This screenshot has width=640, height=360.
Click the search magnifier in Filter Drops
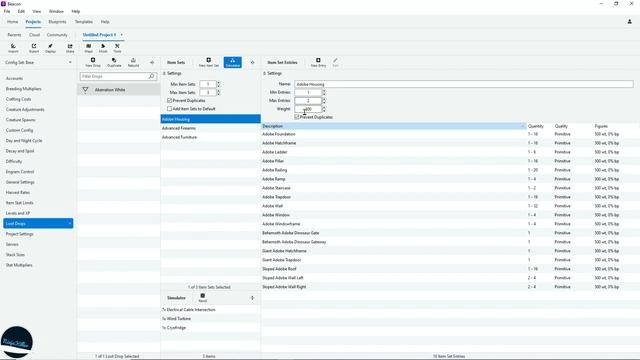pos(151,76)
